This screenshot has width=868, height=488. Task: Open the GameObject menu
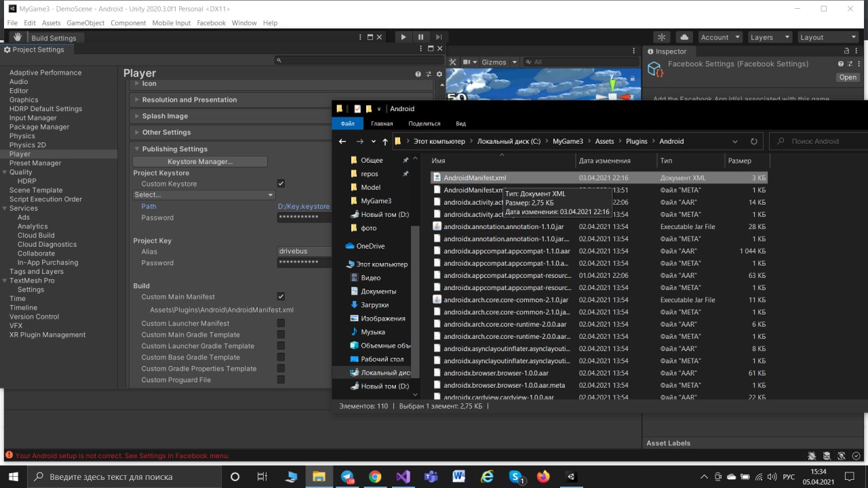[85, 23]
